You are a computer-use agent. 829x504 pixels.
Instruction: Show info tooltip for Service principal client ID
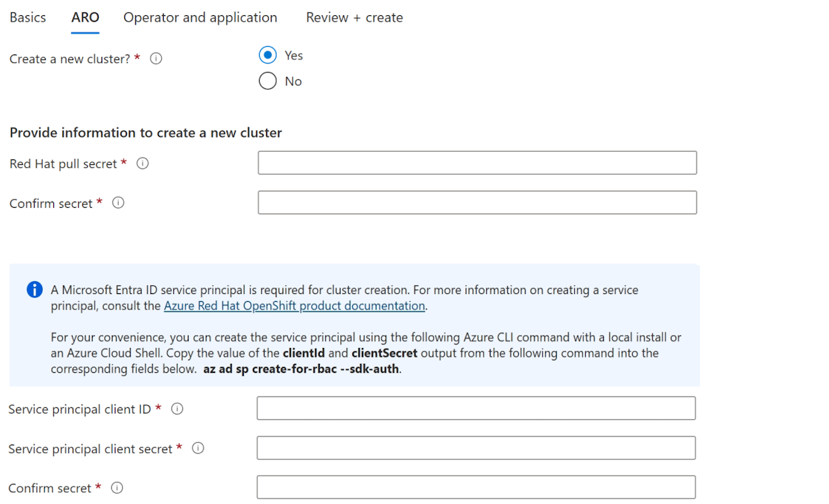pos(177,409)
